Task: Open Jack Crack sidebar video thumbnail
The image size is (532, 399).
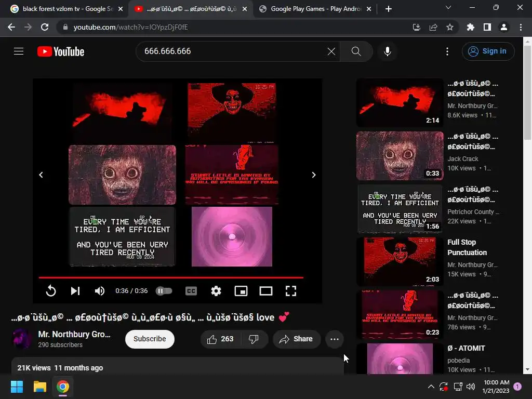Action: pyautogui.click(x=400, y=156)
